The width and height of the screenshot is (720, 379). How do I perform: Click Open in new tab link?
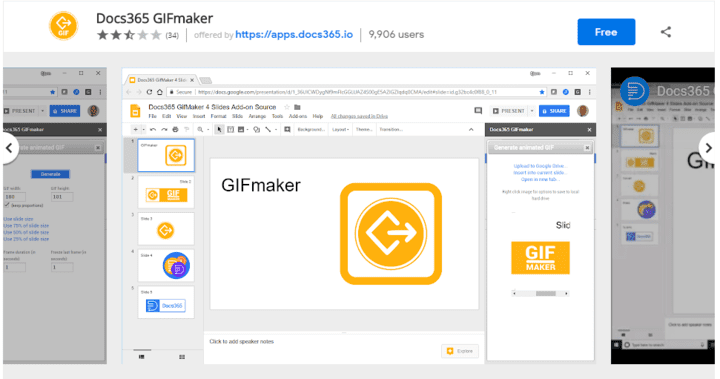tap(540, 180)
